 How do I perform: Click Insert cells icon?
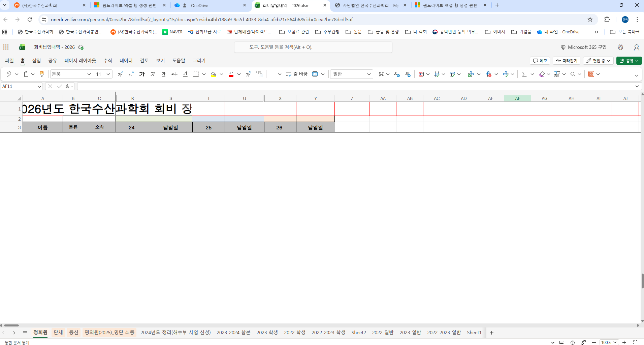[x=471, y=74]
